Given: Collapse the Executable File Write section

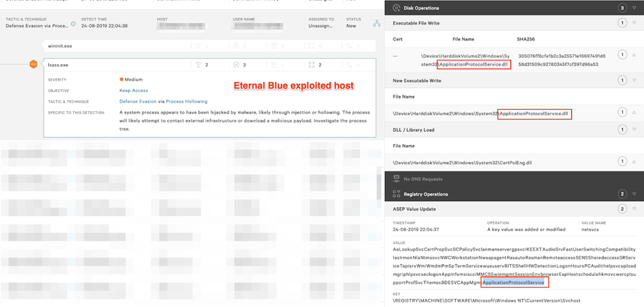Looking at the screenshot, I should click(635, 23).
